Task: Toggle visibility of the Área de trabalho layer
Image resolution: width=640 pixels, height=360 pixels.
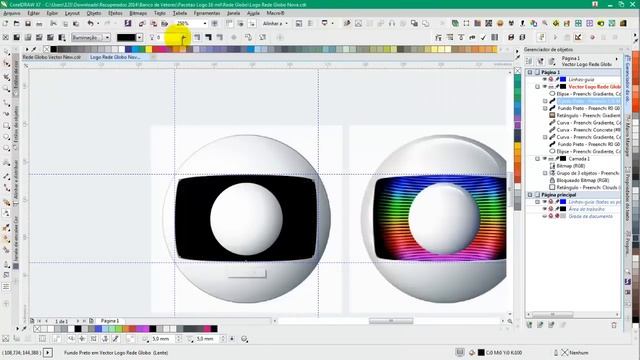Action: pos(544,209)
